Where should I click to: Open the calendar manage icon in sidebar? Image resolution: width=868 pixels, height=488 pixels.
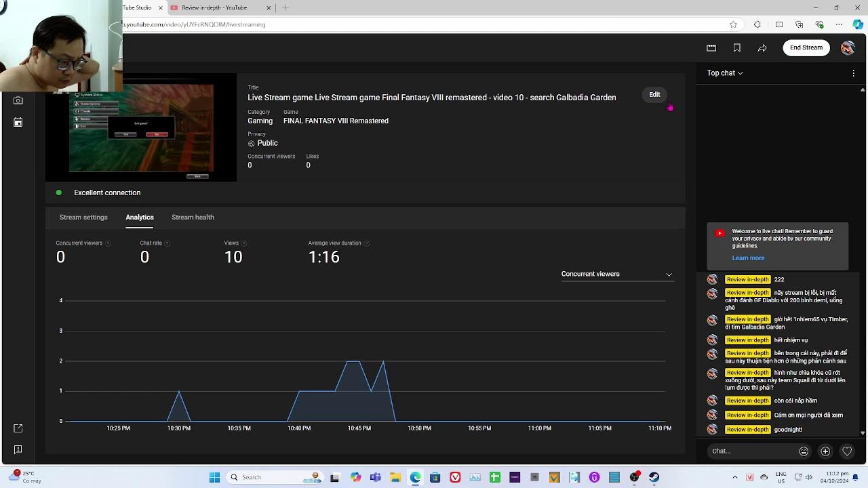point(18,122)
